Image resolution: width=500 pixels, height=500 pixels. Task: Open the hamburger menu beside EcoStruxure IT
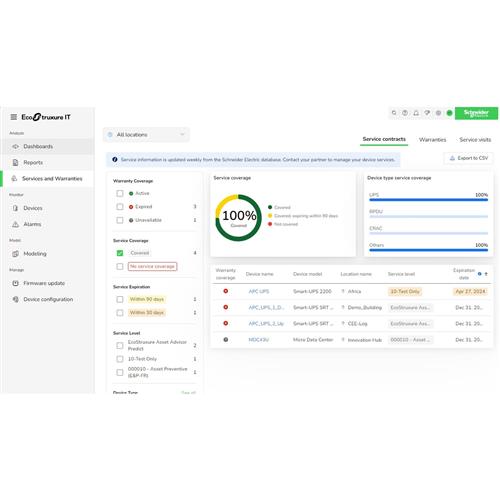tap(14, 117)
